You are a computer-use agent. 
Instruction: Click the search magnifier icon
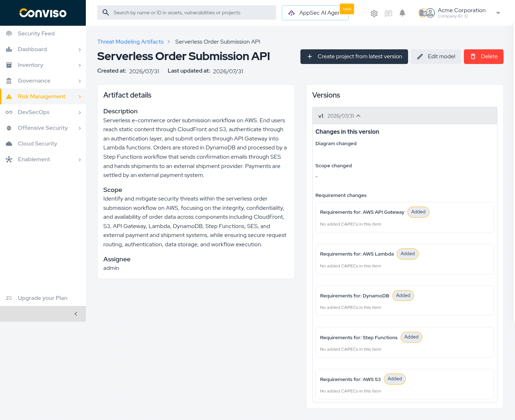tap(106, 13)
